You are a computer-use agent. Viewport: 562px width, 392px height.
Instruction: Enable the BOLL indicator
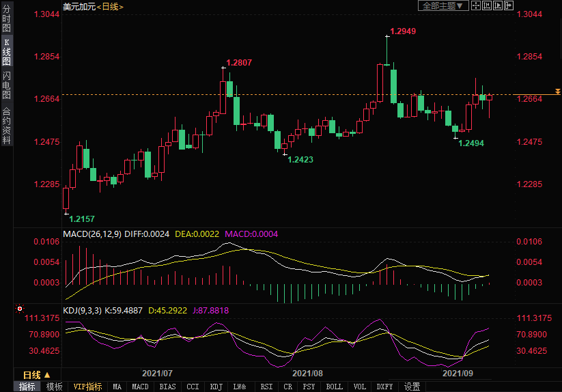pos(334,387)
